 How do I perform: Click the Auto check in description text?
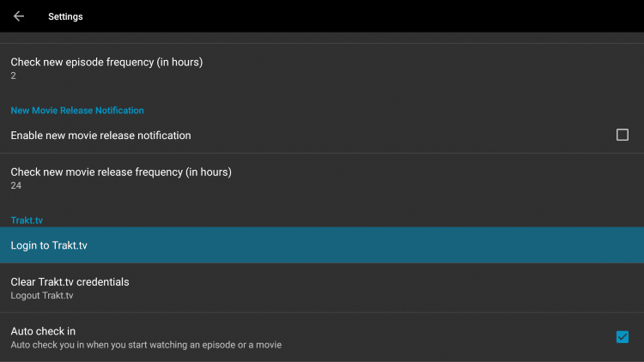click(146, 345)
